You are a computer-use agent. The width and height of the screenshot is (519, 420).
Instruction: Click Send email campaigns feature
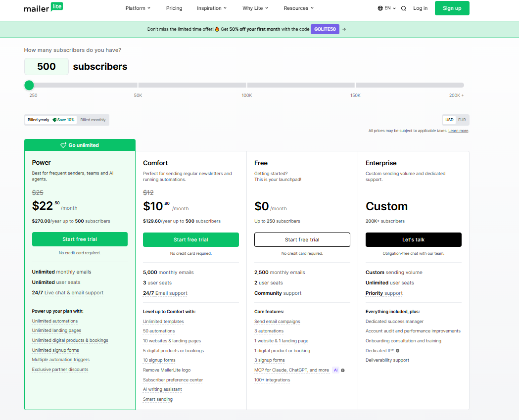(277, 322)
